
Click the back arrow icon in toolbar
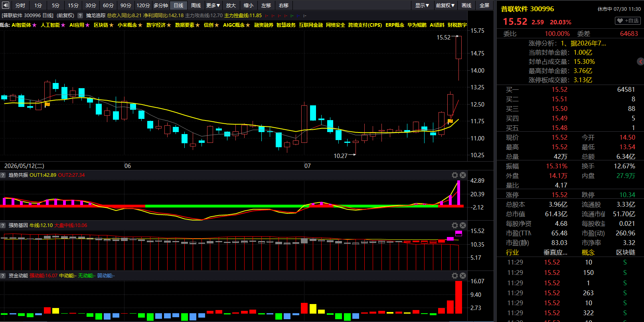click(6, 5)
